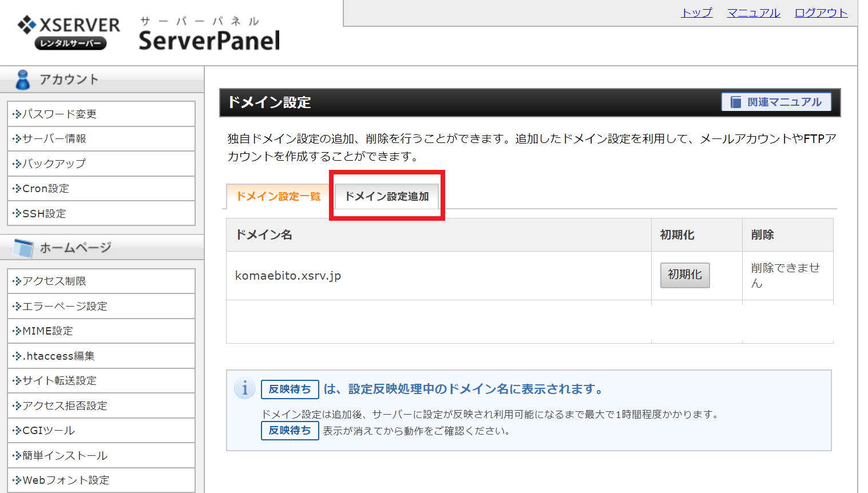Open パスワード変更 in the sidebar
The height and width of the screenshot is (493, 868).
point(59,114)
